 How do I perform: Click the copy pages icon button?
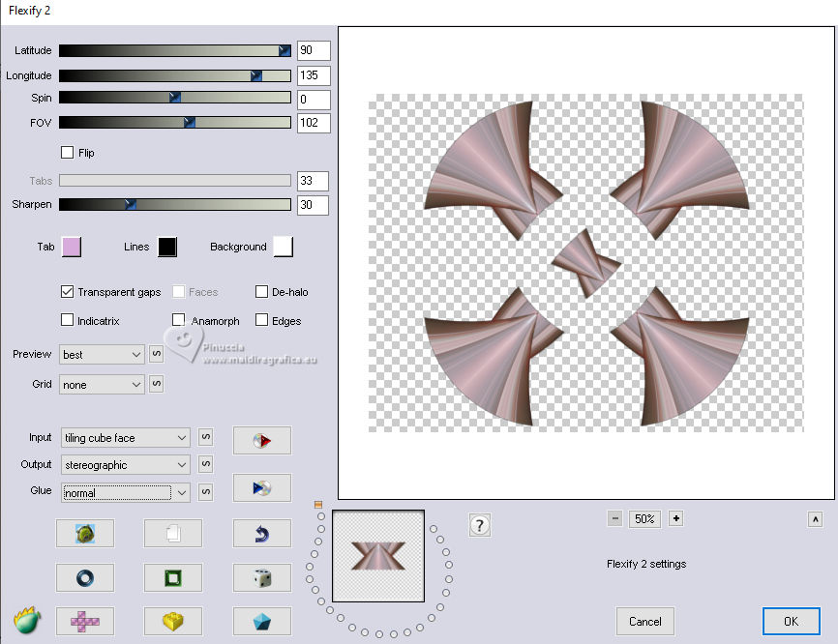[x=173, y=533]
